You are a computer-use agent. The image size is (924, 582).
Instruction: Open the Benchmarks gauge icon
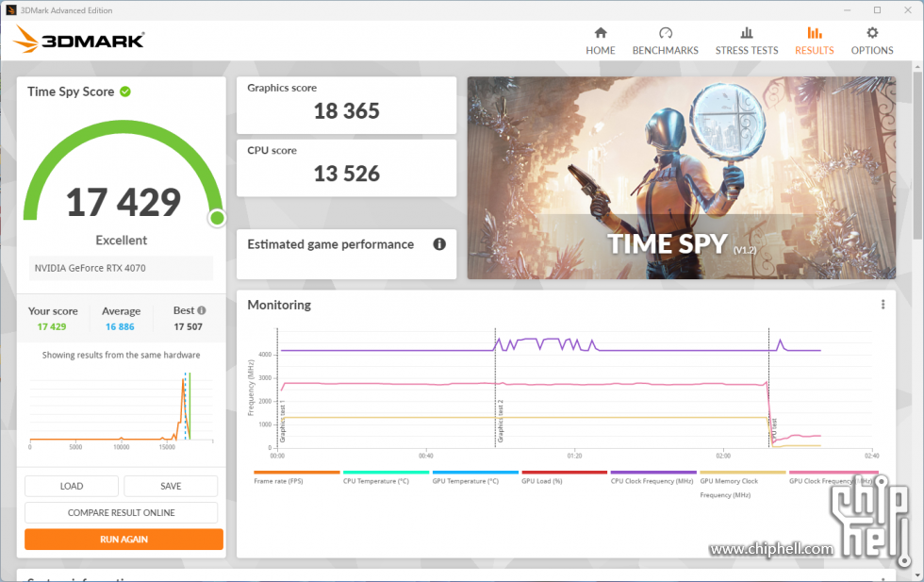[666, 32]
